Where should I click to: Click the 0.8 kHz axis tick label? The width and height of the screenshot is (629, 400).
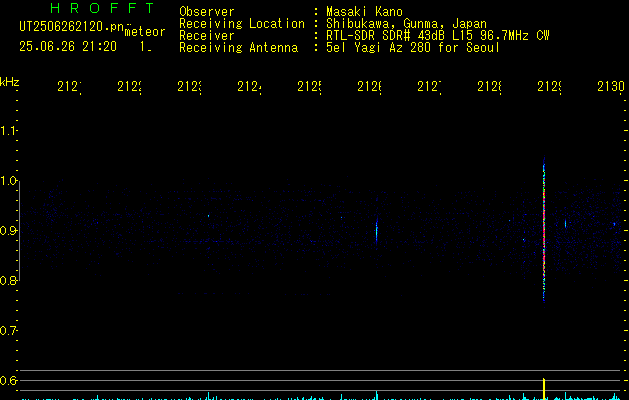tap(8, 280)
